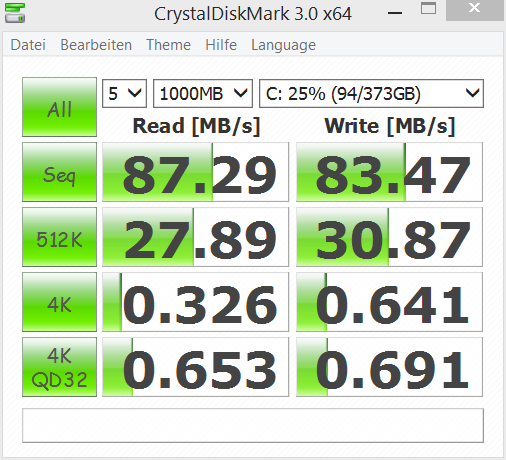Open the Language menu
Image resolution: width=506 pixels, height=460 pixels.
(x=283, y=46)
